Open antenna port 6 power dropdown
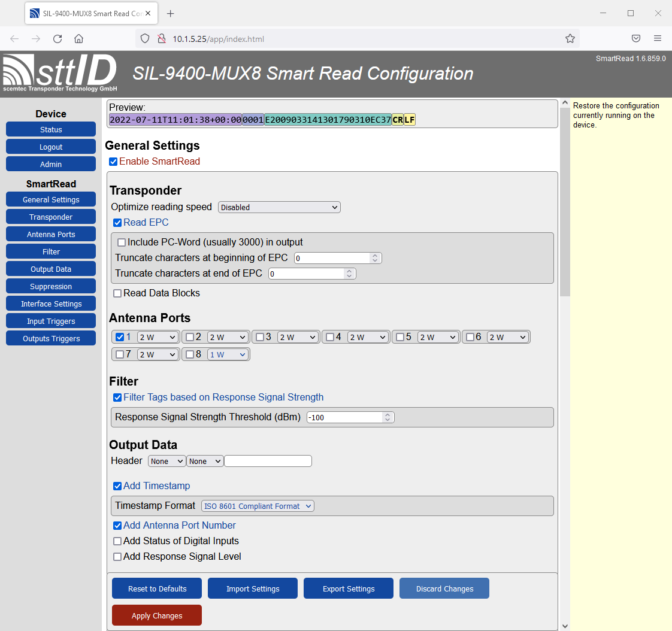672x631 pixels. [508, 337]
